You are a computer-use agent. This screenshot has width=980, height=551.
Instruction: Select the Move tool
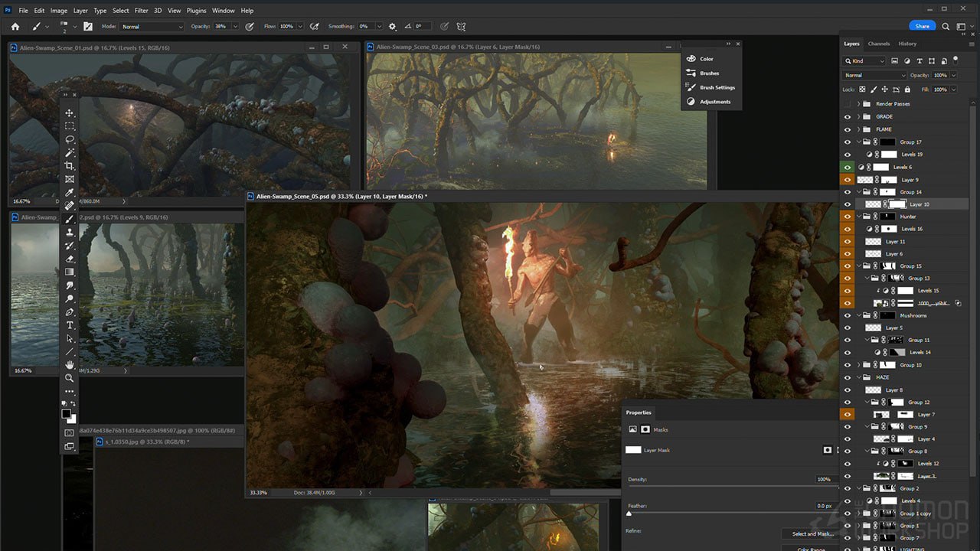[x=70, y=113]
